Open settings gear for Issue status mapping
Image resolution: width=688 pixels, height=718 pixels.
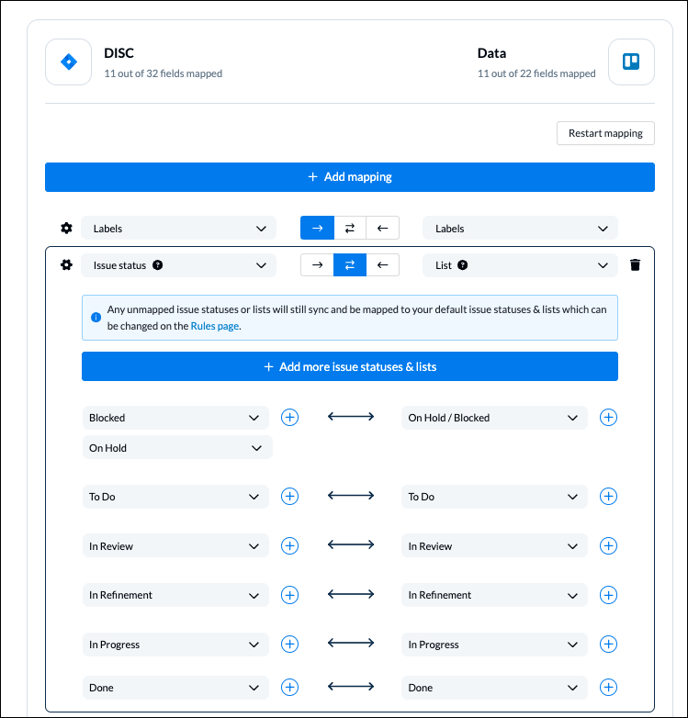(66, 265)
